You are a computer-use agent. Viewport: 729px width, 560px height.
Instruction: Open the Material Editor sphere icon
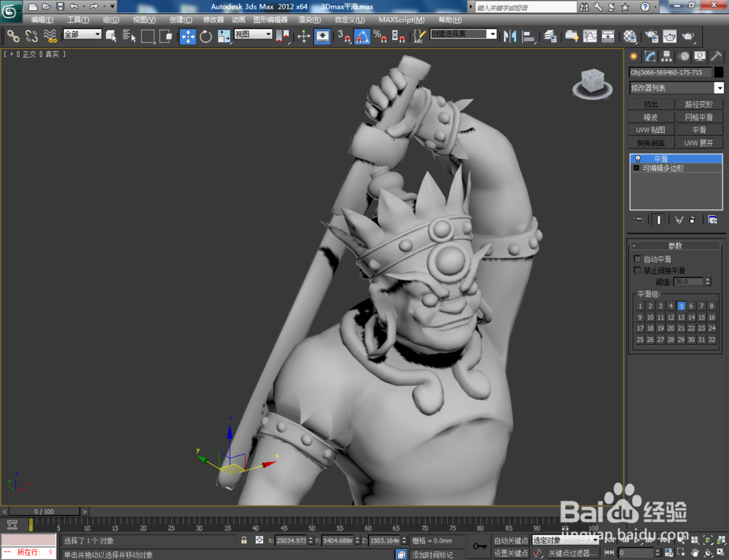[630, 36]
